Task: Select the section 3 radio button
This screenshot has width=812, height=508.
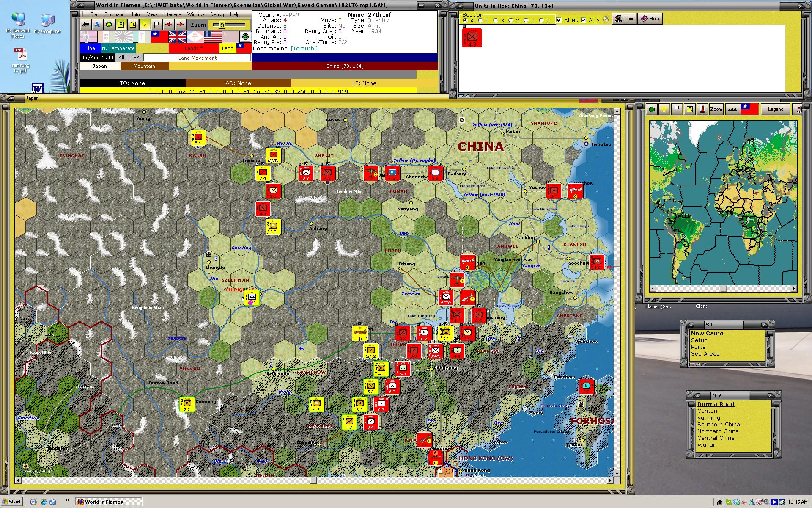Action: 496,20
